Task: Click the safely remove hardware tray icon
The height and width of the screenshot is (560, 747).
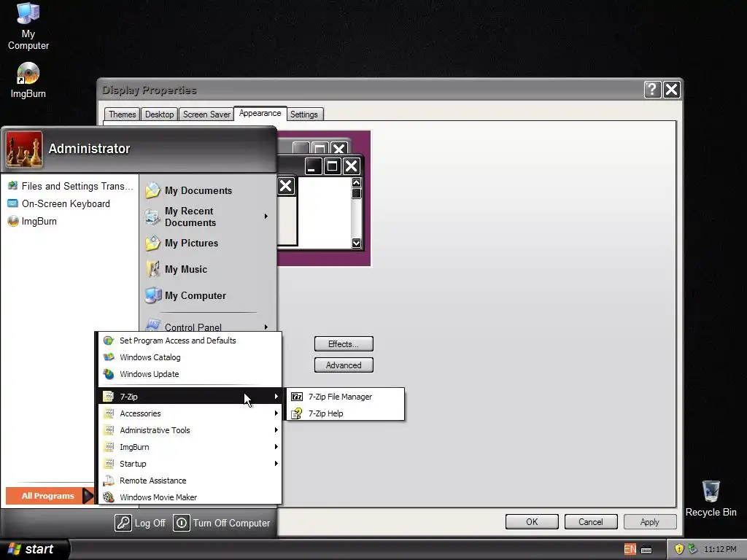Action: pos(693,549)
